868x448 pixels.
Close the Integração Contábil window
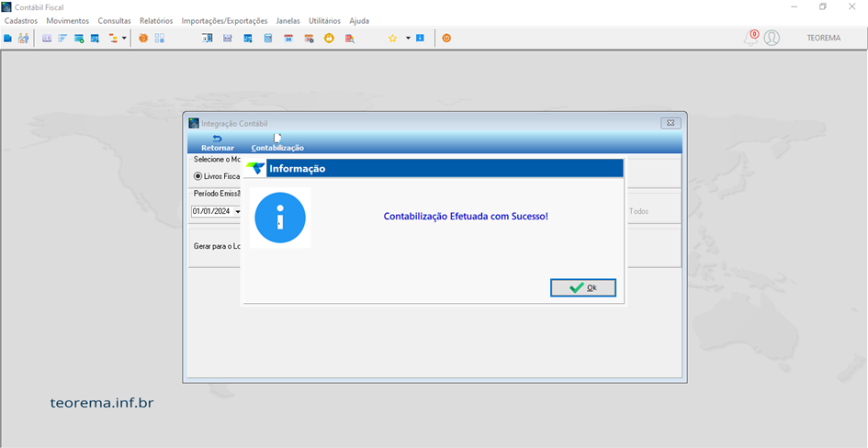(671, 123)
